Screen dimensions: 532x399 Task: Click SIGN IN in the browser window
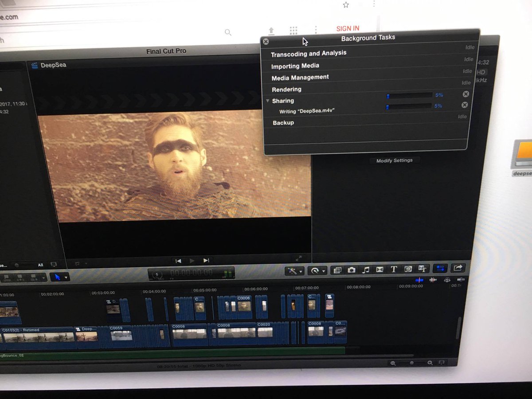(348, 28)
